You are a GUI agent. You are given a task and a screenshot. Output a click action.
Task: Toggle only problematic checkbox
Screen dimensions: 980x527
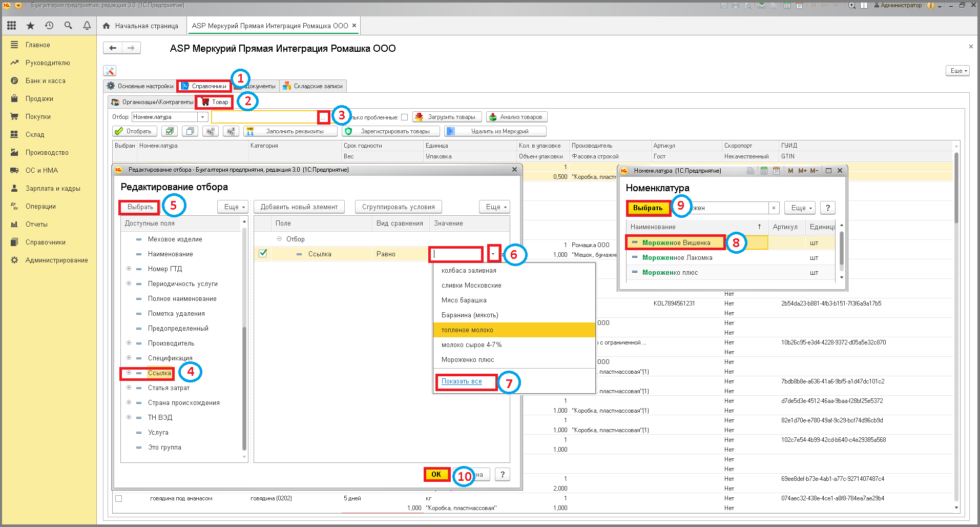[x=404, y=117]
